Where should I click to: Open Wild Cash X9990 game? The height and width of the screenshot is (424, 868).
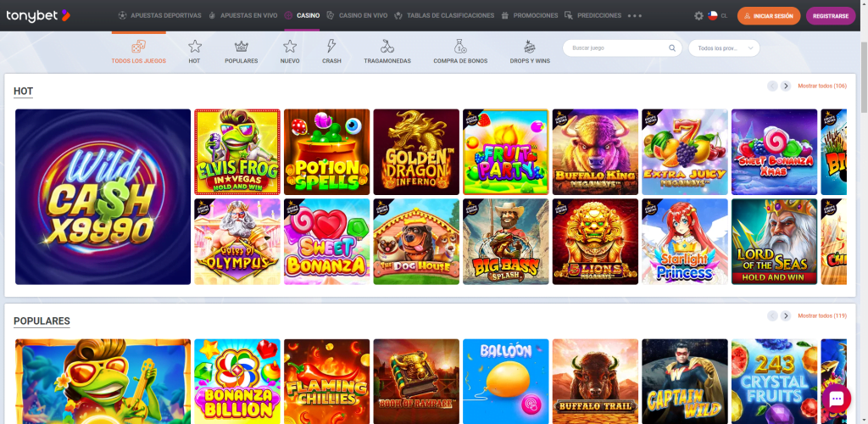point(103,197)
